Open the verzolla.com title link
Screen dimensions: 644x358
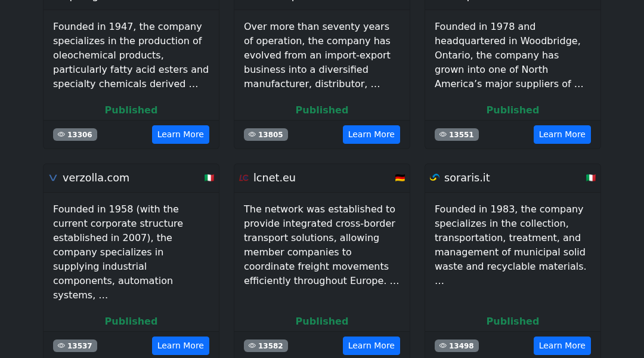pos(95,178)
